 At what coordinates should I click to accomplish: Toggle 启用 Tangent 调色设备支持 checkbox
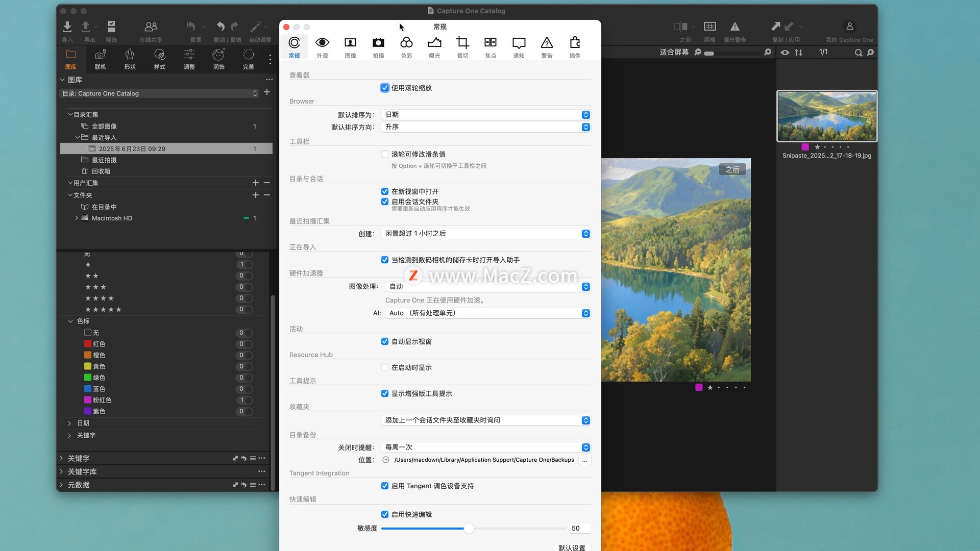click(385, 486)
